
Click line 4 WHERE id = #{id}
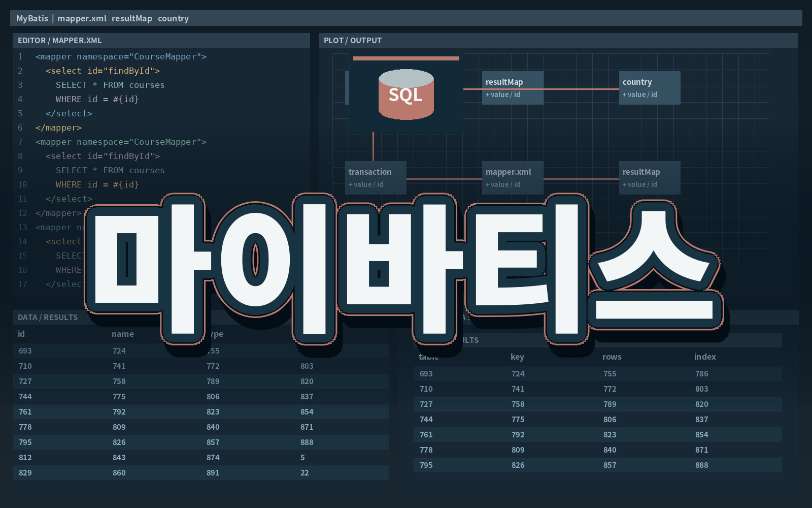coord(97,99)
